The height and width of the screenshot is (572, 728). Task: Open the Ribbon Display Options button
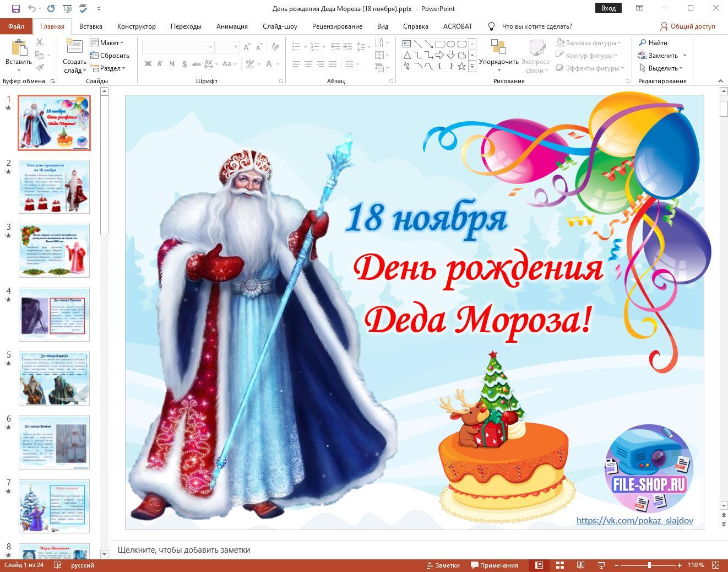[639, 8]
